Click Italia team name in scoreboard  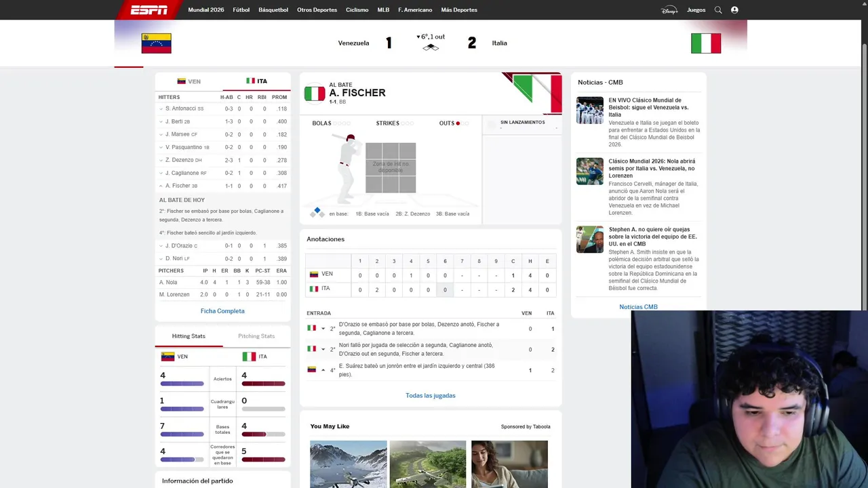pyautogui.click(x=500, y=43)
